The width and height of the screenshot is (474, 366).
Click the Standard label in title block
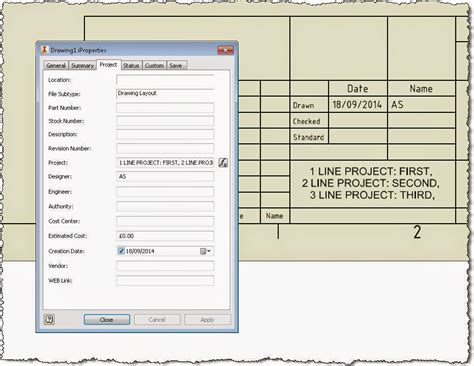[x=308, y=137]
